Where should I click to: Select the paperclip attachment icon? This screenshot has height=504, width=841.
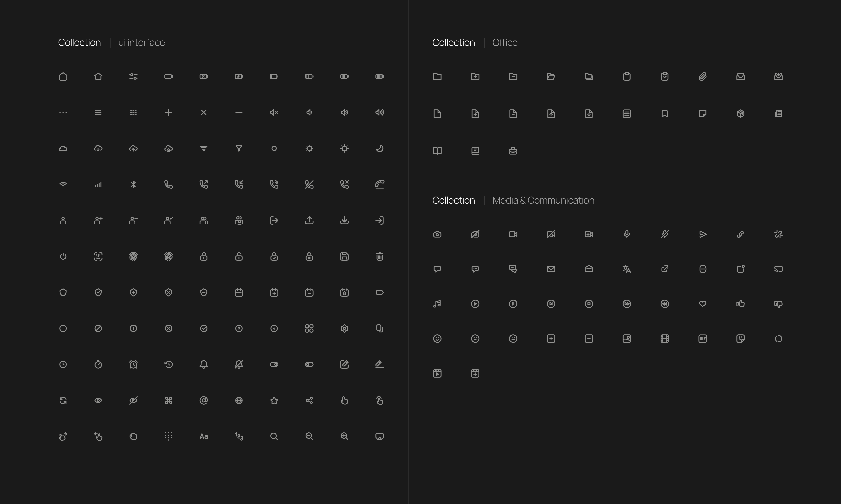702,76
